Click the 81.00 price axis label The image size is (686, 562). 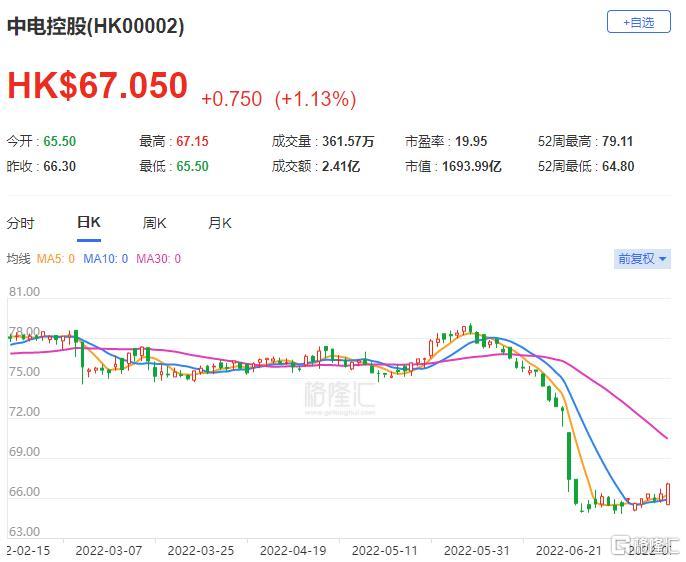24,292
